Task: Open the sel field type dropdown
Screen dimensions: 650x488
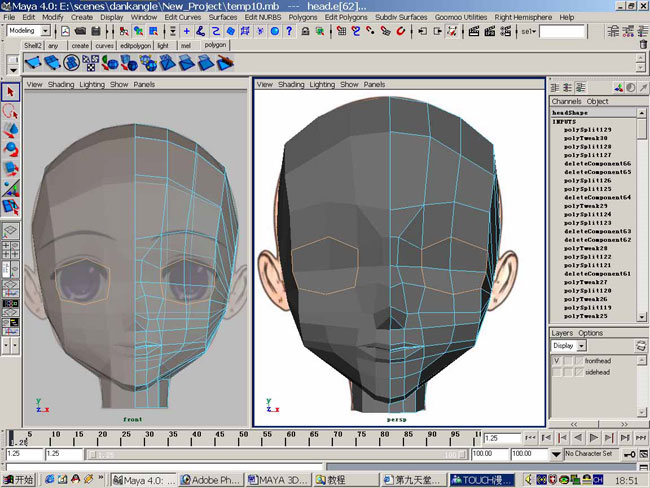Action: 529,32
